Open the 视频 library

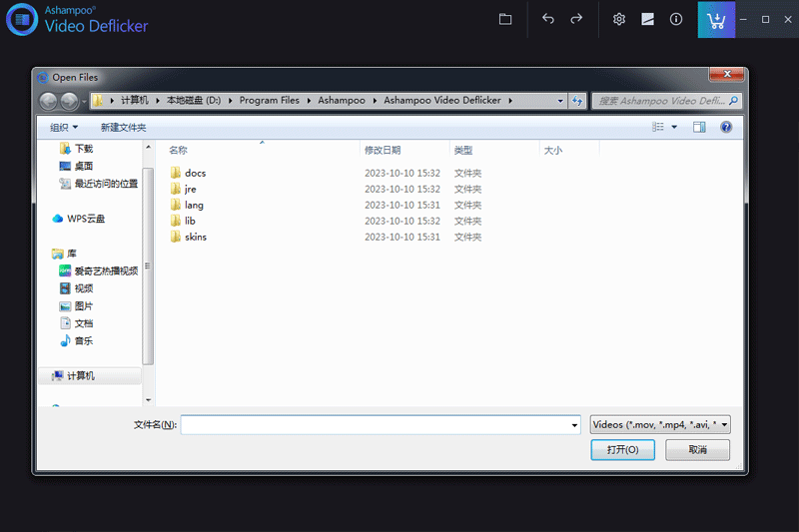(77, 288)
